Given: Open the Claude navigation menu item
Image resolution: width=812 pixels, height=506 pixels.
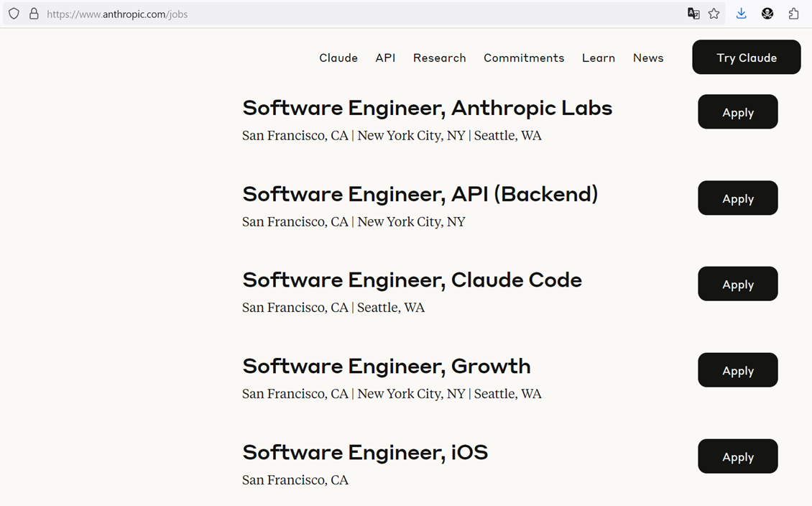Looking at the screenshot, I should coord(338,58).
